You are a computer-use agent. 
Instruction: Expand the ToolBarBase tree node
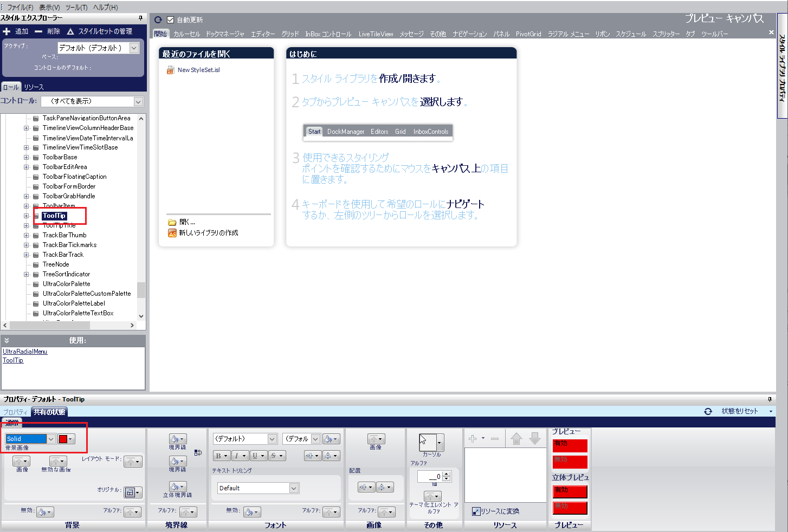(x=26, y=157)
